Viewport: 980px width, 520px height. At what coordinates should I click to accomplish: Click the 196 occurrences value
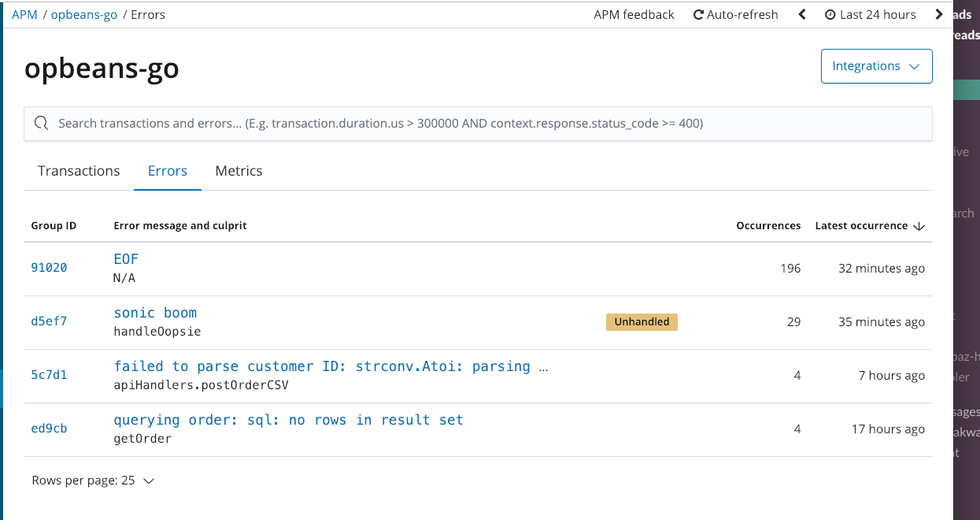point(790,268)
